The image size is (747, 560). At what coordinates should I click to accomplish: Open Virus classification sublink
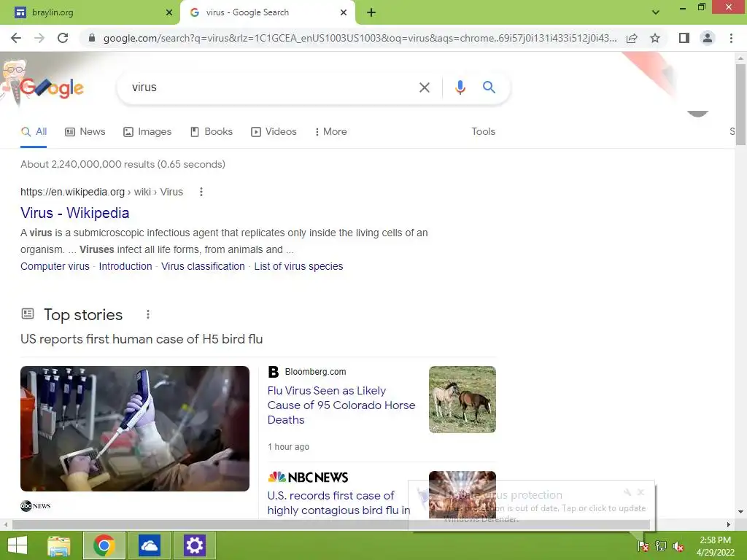pos(203,266)
